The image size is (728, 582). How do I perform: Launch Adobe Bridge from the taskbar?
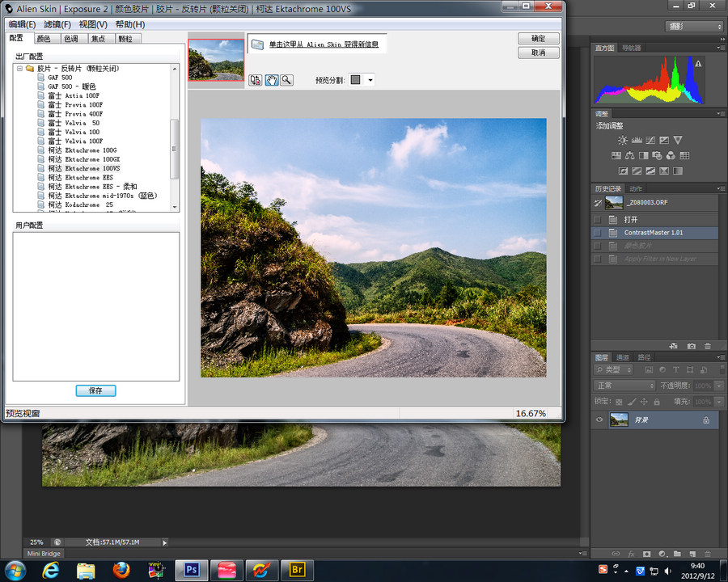point(297,570)
